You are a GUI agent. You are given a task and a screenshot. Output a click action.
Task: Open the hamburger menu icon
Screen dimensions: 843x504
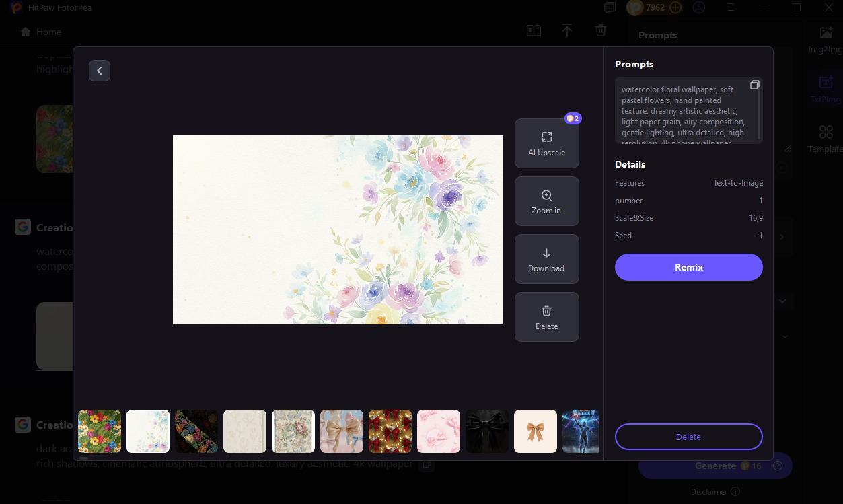[731, 7]
